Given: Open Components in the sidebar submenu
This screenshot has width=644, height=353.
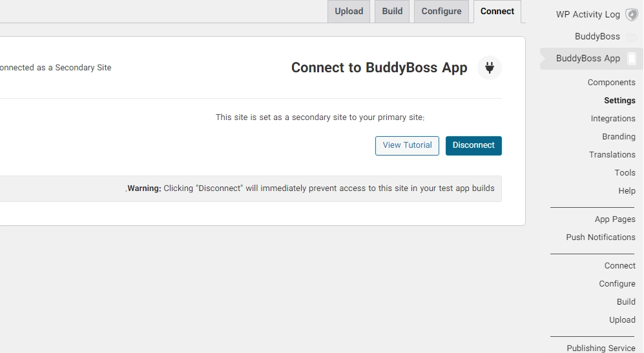Looking at the screenshot, I should (611, 83).
